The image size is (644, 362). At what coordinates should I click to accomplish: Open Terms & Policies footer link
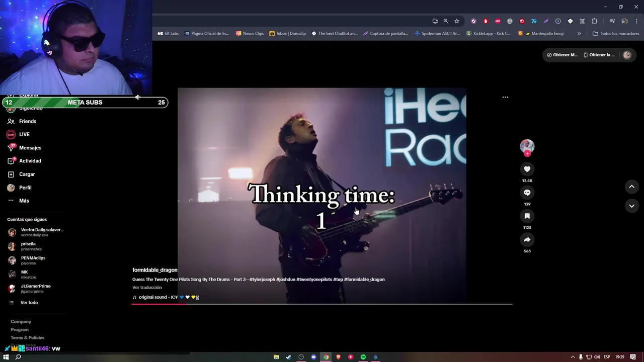tap(28, 338)
